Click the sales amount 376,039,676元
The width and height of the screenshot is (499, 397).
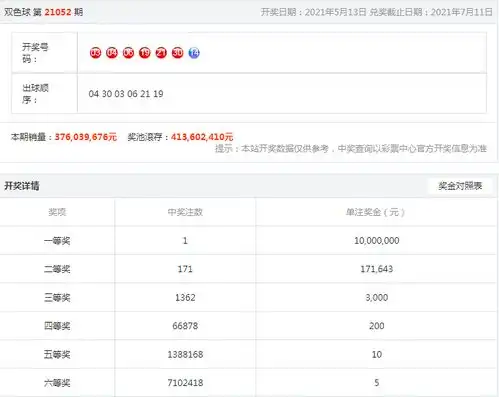tap(86, 137)
